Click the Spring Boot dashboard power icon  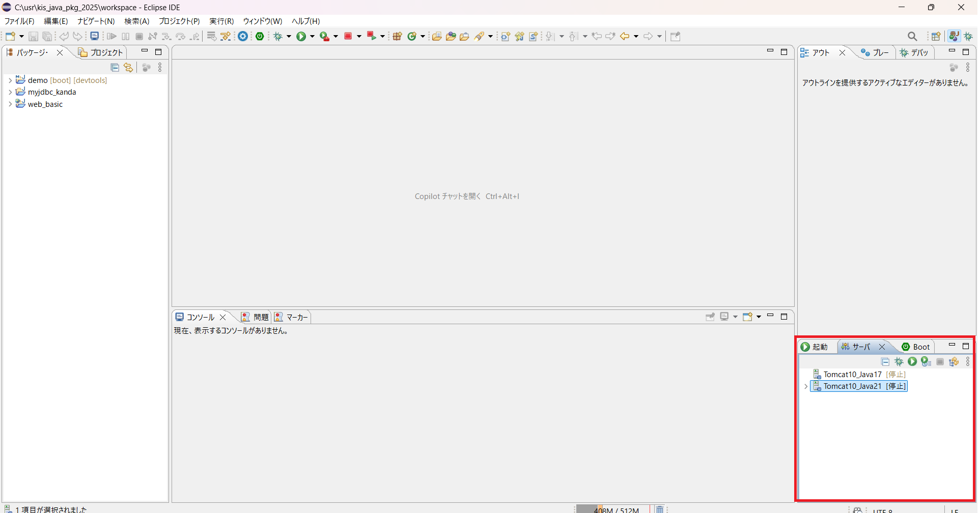coord(260,36)
